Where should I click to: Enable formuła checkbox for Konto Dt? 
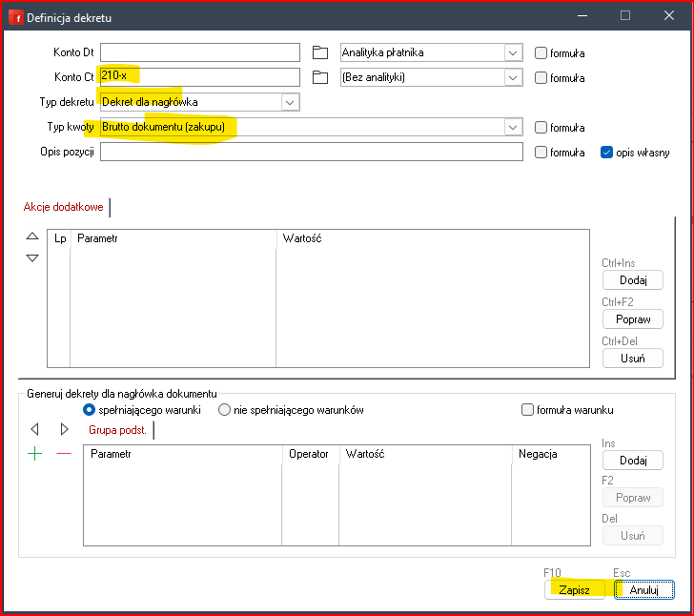541,52
